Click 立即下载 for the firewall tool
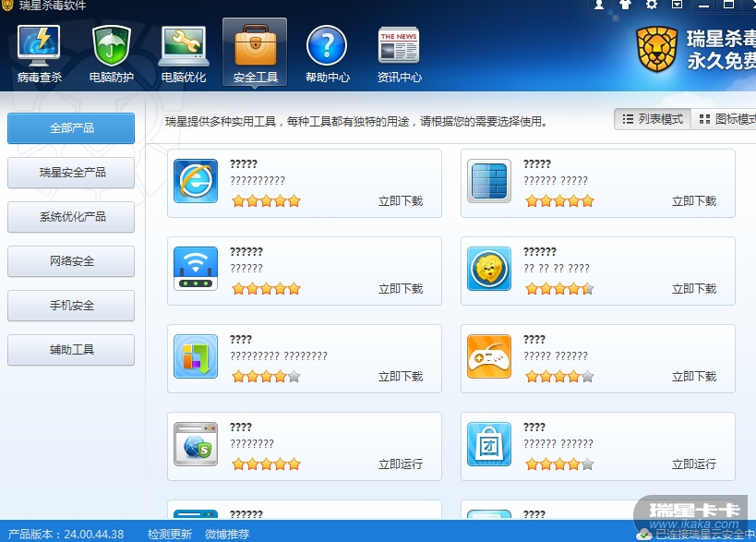Viewport: 756px width, 542px height. [x=694, y=201]
